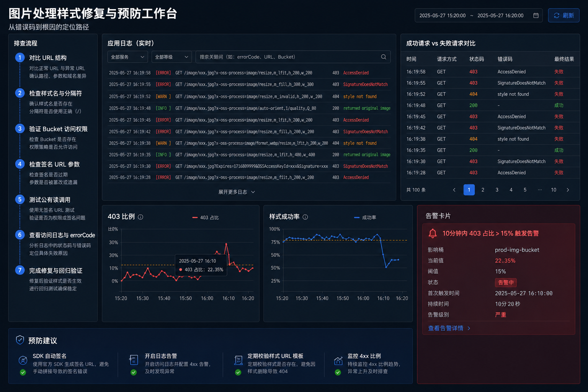The image size is (588, 392).
Task: Toggle the green check under 定期校验样式 URL 模板
Action: coord(238,372)
